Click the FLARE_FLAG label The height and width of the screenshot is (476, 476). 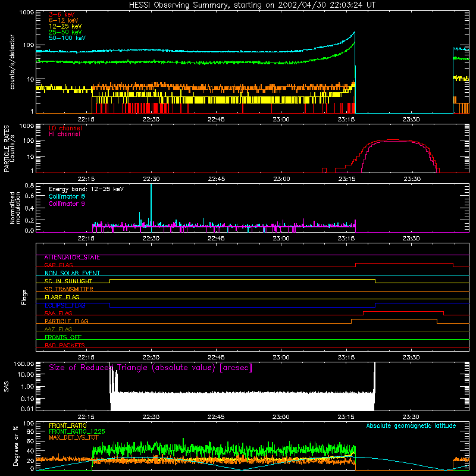(62, 297)
